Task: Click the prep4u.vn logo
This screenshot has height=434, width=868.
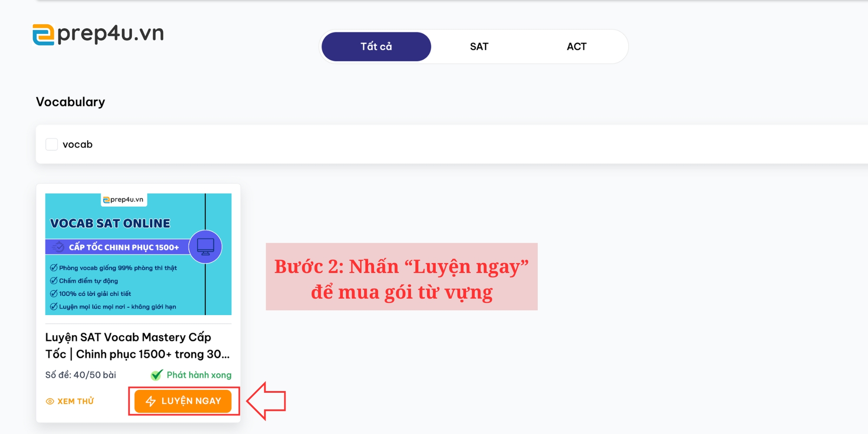Action: pos(99,34)
